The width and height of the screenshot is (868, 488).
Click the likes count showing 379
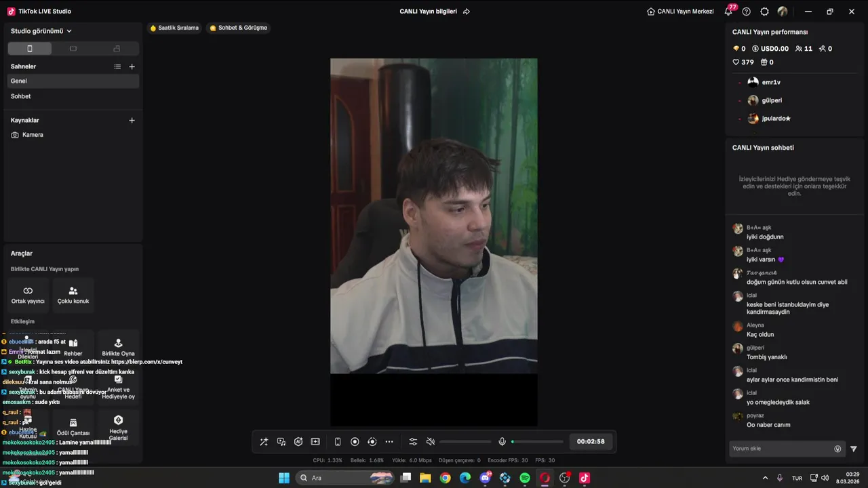(743, 62)
